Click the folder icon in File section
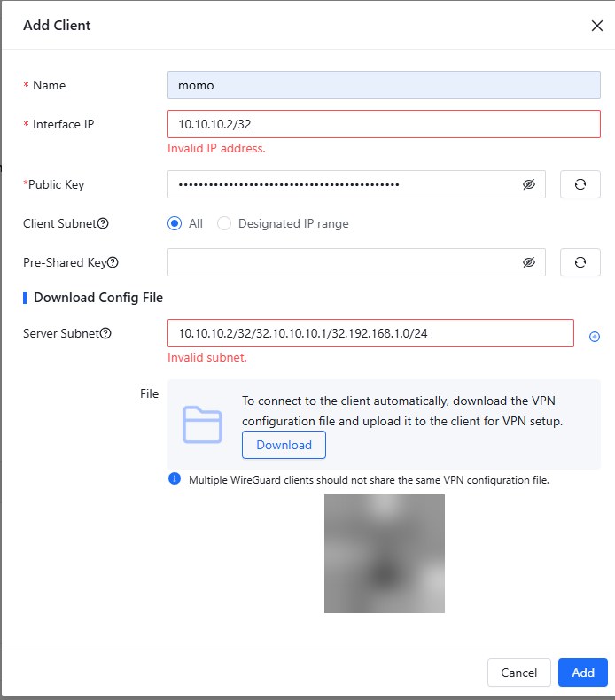615x700 pixels. [x=202, y=424]
